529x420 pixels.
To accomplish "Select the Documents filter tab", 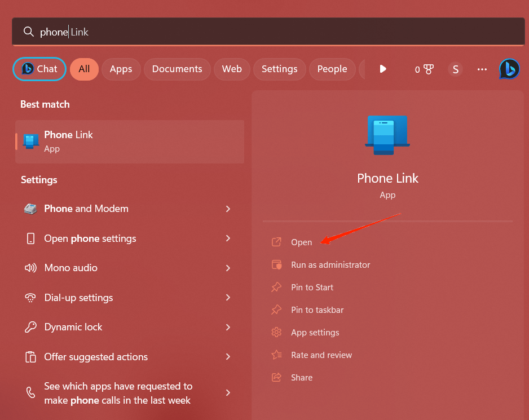I will tap(177, 69).
